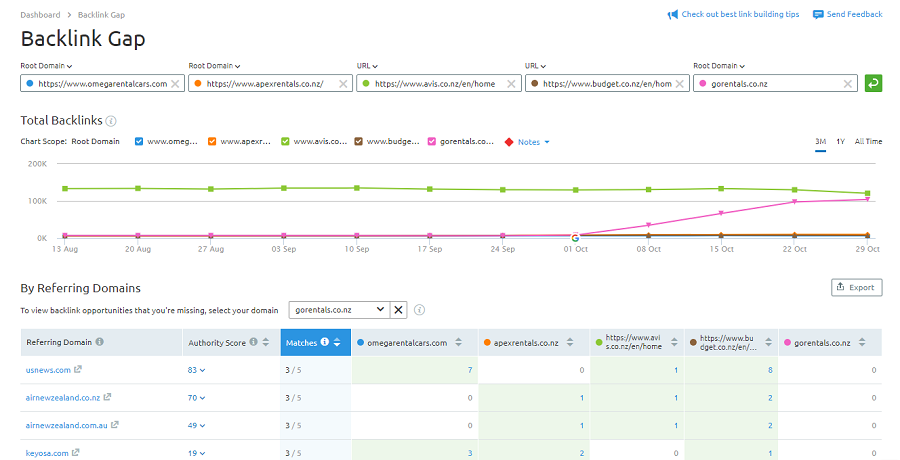Viewport: 900px width, 460px height.
Task: Click the green refresh compare button
Action: [x=873, y=83]
